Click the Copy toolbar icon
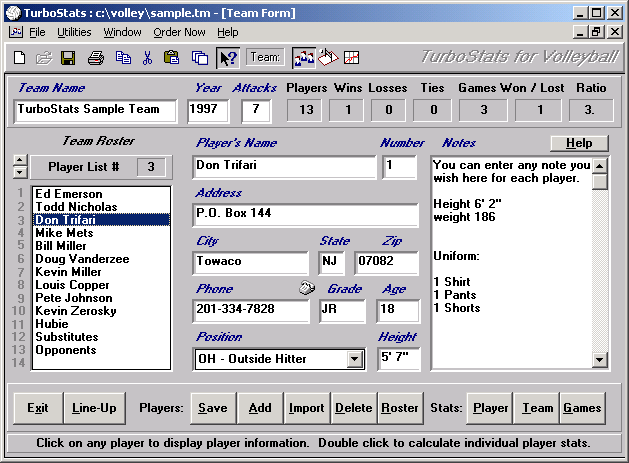Screen dimensions: 629x463 [x=123, y=58]
